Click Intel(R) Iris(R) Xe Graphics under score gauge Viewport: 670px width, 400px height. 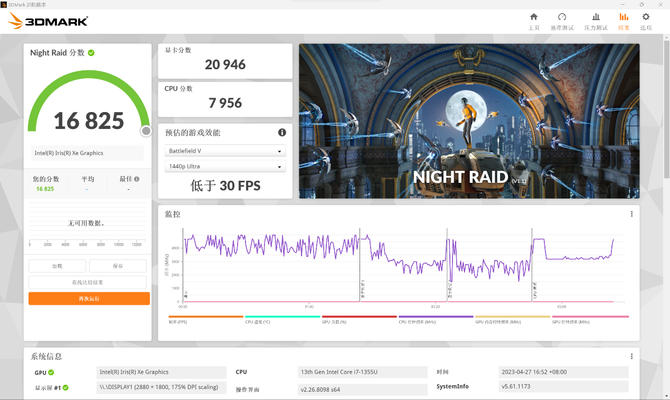point(88,153)
